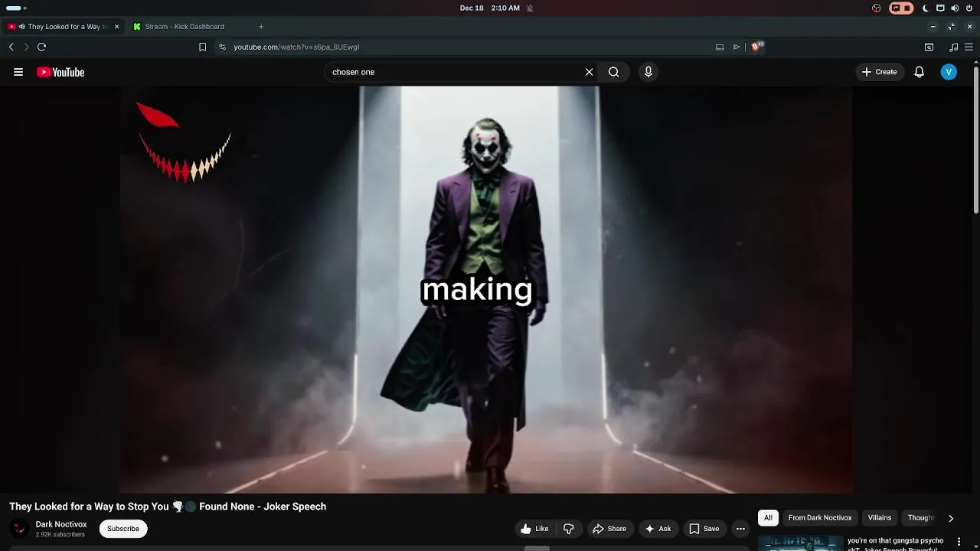Open the gangsta psycho recommended video title
The height and width of the screenshot is (551, 980).
896,544
